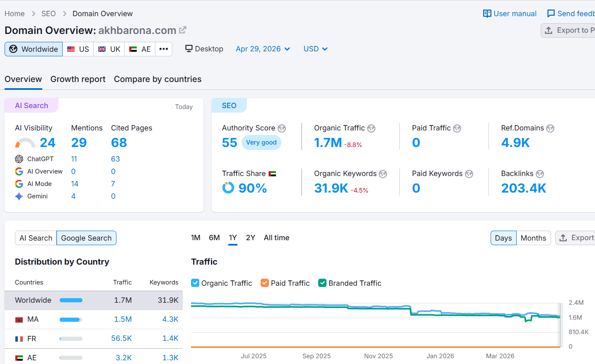Screen dimensions: 595x364
Task: Open the more countries ellipsis menu
Action: point(164,49)
